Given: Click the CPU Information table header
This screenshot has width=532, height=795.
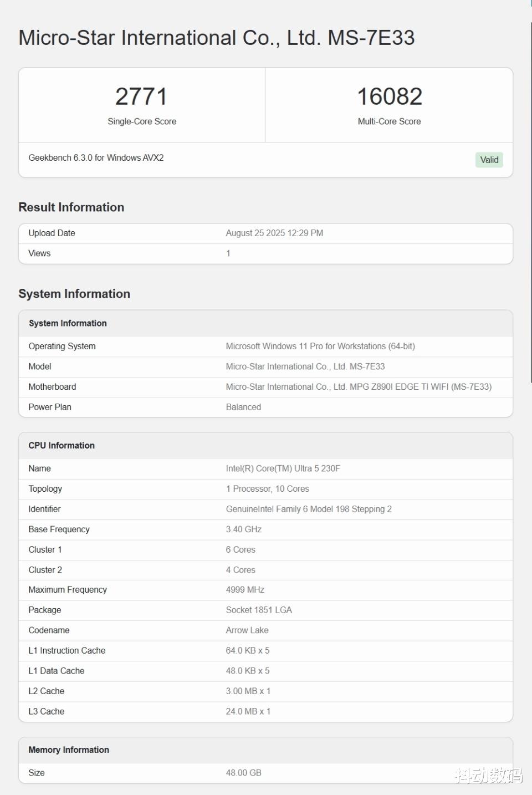Looking at the screenshot, I should click(x=62, y=446).
